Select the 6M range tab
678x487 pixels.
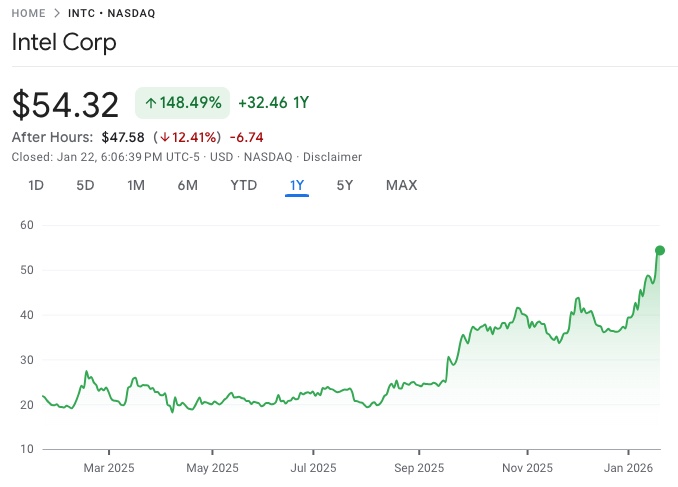pyautogui.click(x=187, y=185)
